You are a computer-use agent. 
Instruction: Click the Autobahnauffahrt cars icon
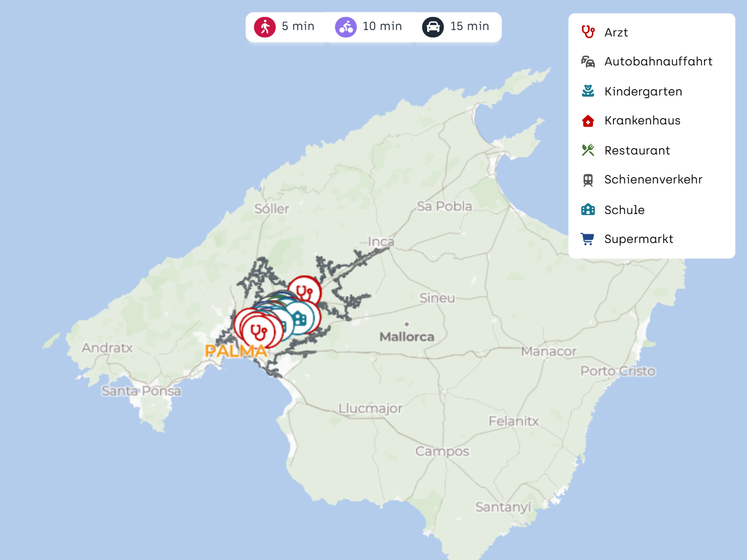pos(588,62)
